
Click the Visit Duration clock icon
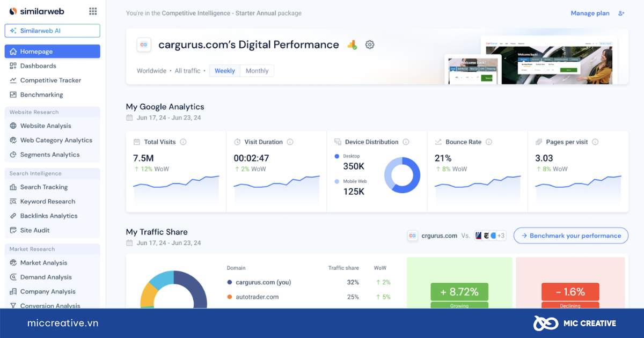point(237,142)
